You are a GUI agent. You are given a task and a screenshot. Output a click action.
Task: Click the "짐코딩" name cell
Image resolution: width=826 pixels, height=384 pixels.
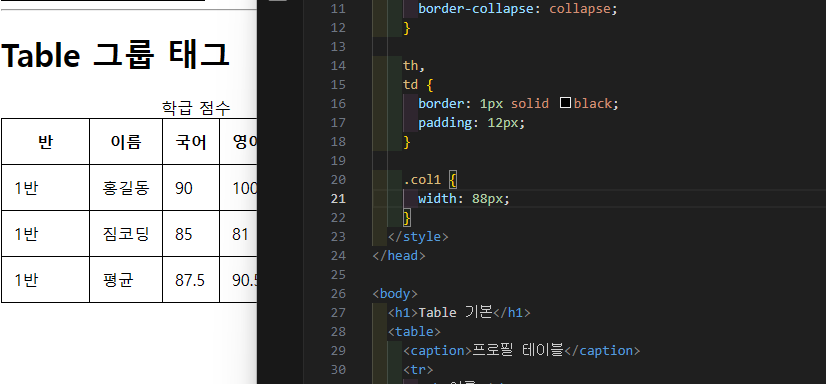pyautogui.click(x=126, y=234)
